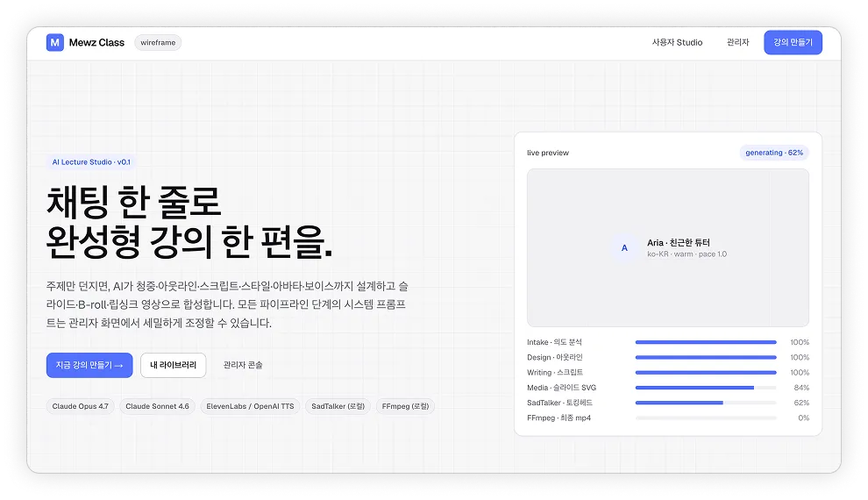Screen dimensions: 868x500
Task: Click the generating 62% status badge
Action: click(x=774, y=153)
